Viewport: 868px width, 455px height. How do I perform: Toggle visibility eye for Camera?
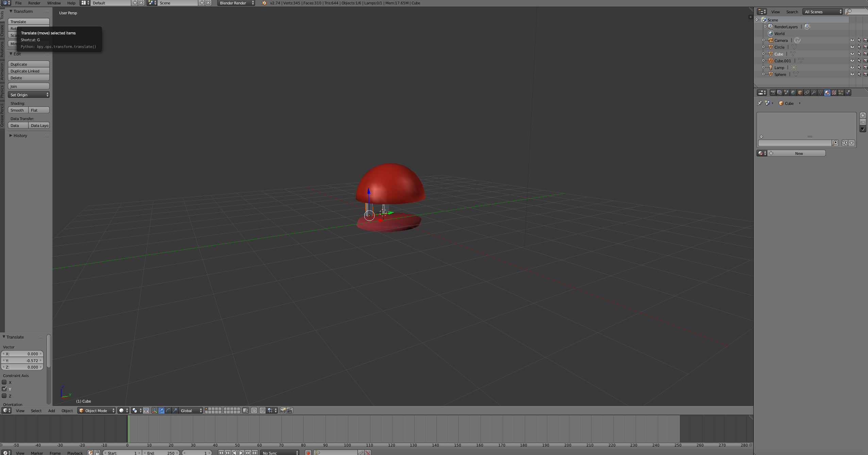pos(852,40)
